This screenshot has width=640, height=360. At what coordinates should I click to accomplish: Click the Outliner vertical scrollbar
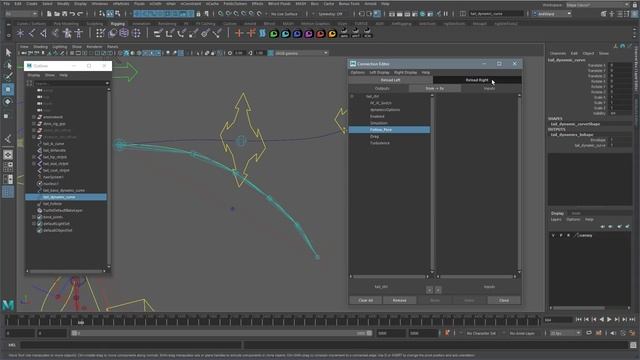[x=109, y=178]
